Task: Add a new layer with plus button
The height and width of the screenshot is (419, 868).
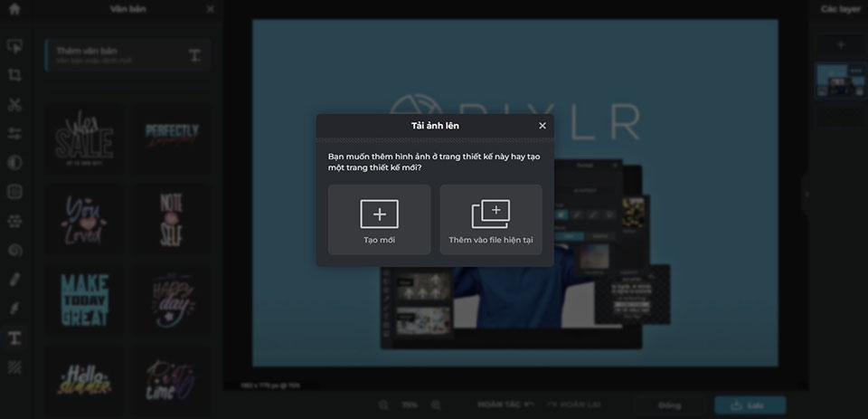Action: (x=841, y=45)
